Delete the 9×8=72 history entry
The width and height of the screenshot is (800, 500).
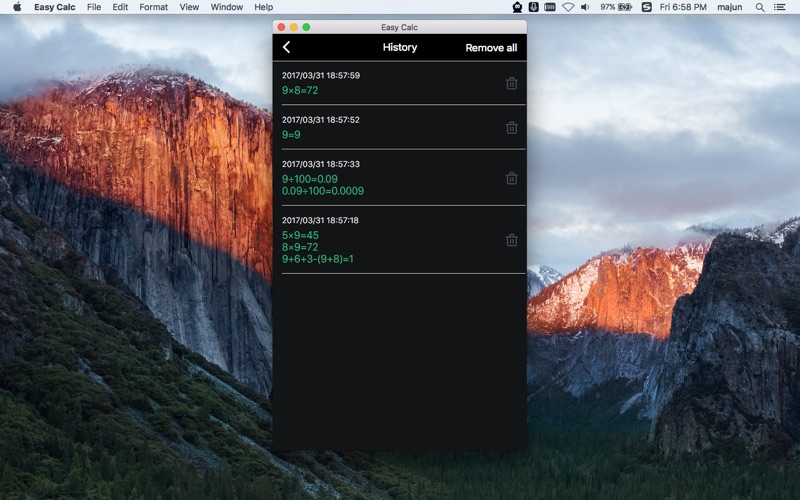(511, 83)
